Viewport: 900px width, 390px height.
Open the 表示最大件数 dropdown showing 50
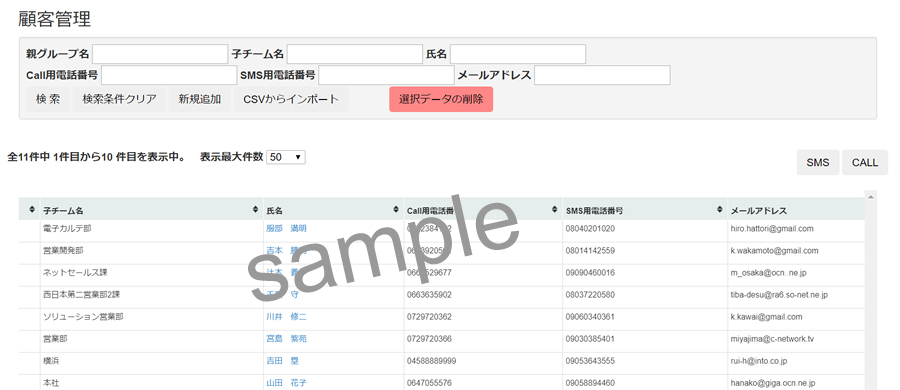click(x=286, y=157)
